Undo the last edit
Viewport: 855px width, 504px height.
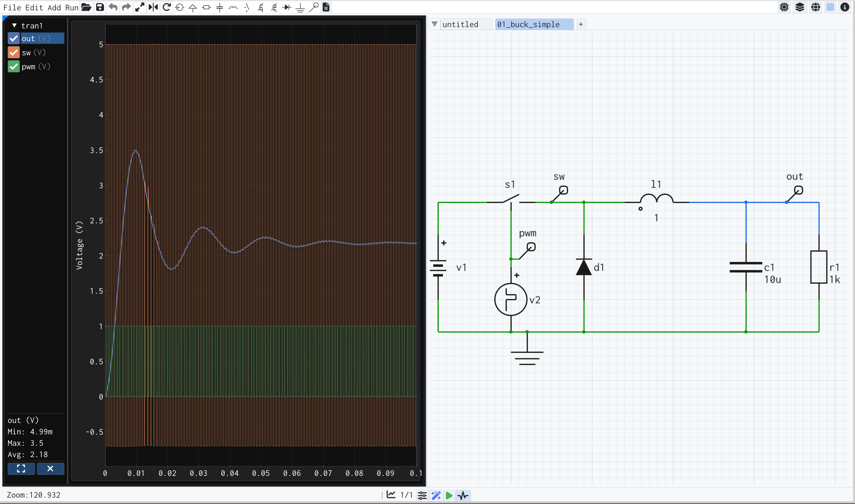(x=113, y=7)
